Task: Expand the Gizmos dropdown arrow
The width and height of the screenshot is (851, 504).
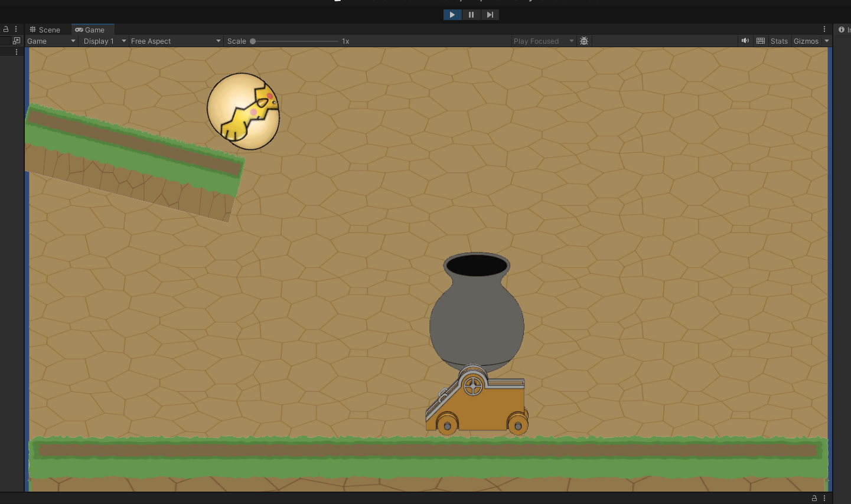Action: (827, 41)
